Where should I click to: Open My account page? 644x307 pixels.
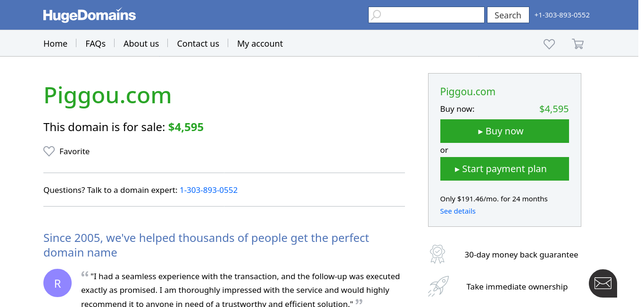260,44
